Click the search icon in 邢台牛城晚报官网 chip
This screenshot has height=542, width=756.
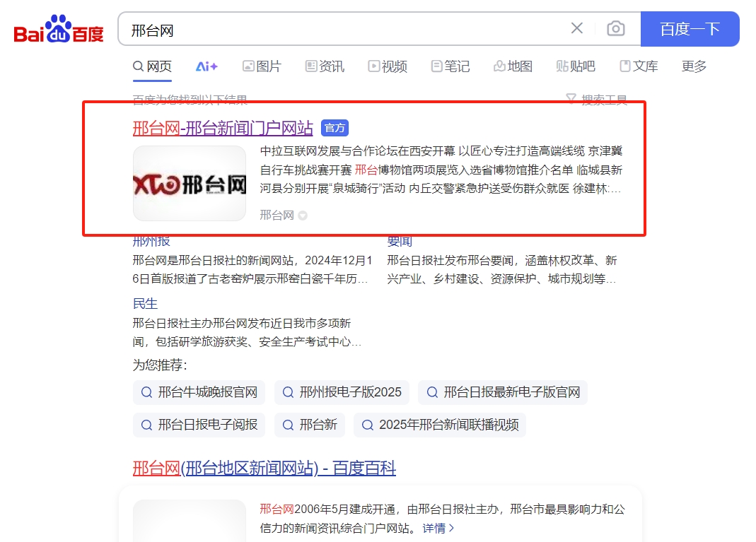tap(146, 392)
